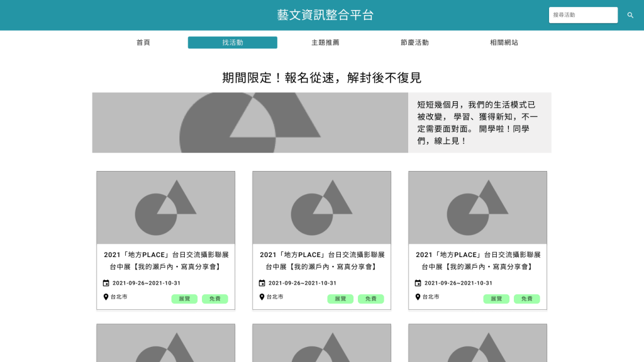This screenshot has height=362, width=644.
Task: Select the 免費 tag on middle card
Action: pyautogui.click(x=371, y=299)
